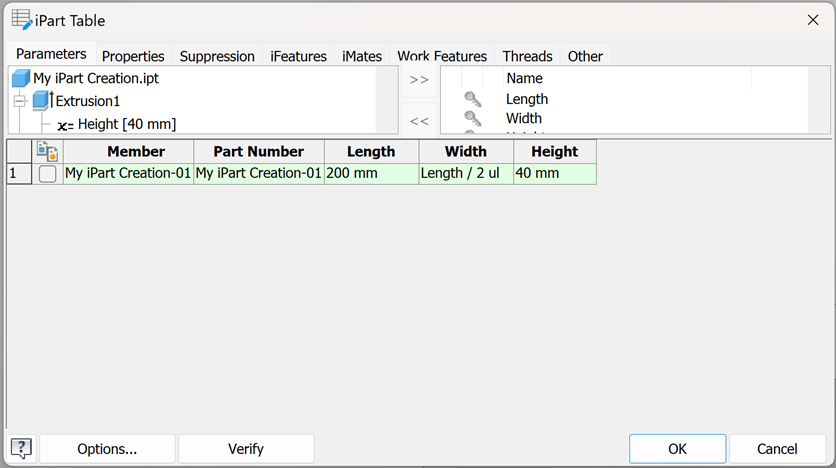Image resolution: width=836 pixels, height=468 pixels.
Task: Remove parameter using the << button
Action: point(419,120)
